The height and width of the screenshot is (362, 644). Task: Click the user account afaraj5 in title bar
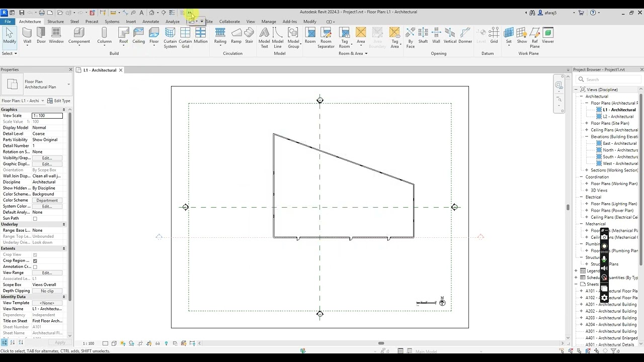pos(547,13)
